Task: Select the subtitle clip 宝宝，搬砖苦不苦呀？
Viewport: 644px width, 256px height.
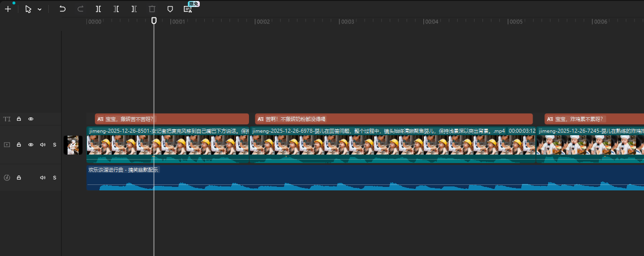Action: click(x=171, y=119)
